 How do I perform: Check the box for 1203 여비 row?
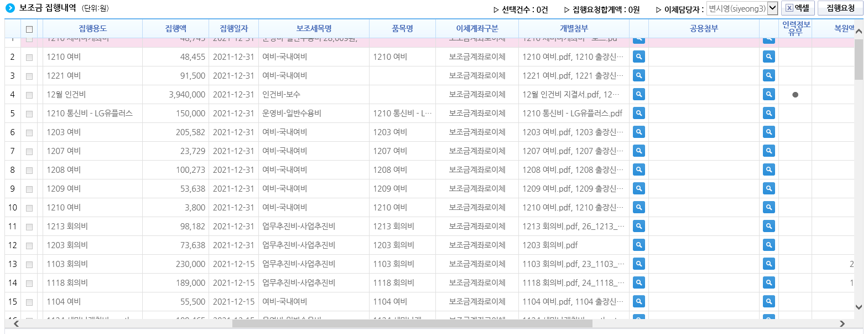click(x=29, y=132)
